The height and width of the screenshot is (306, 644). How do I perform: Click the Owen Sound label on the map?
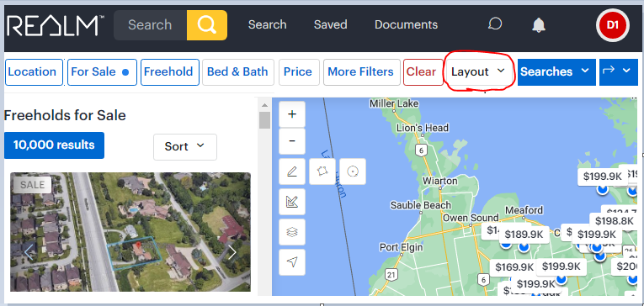[x=471, y=218]
